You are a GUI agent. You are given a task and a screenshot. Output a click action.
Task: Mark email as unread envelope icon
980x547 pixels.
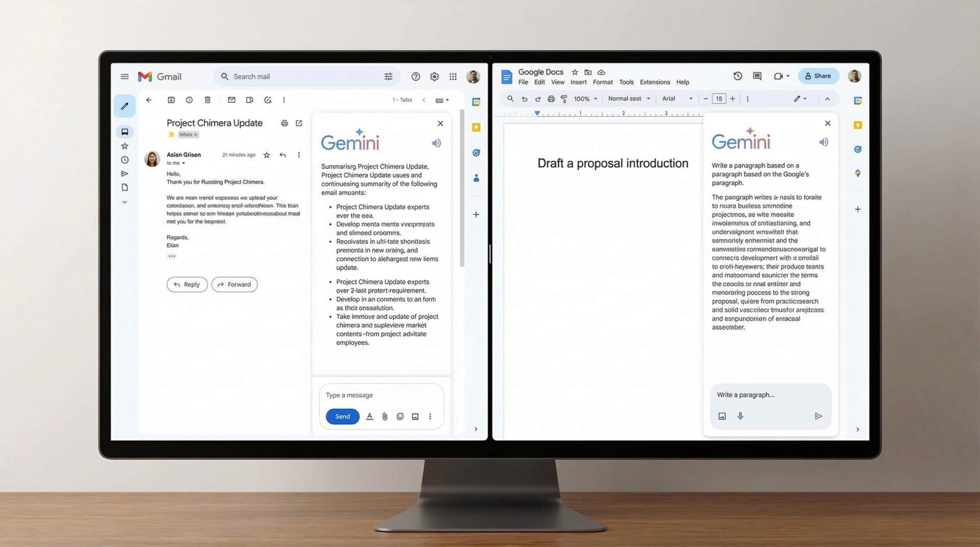(x=231, y=100)
